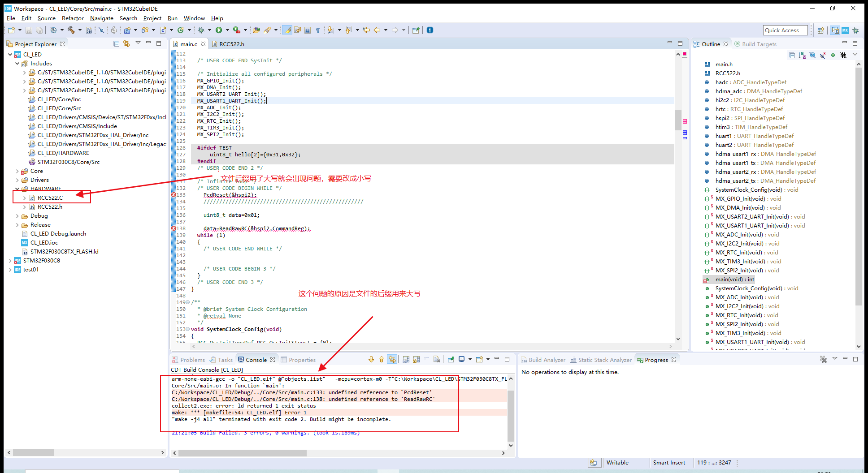868x473 pixels.
Task: Switch to the Problems tab
Action: [x=188, y=360]
